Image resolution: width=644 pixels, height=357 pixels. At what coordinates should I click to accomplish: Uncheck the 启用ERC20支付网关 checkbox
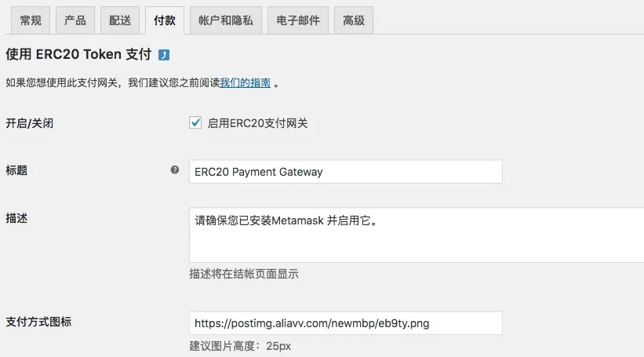pos(195,122)
